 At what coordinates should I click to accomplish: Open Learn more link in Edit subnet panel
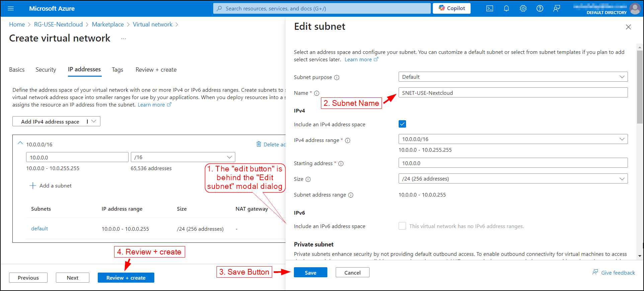[x=361, y=60]
